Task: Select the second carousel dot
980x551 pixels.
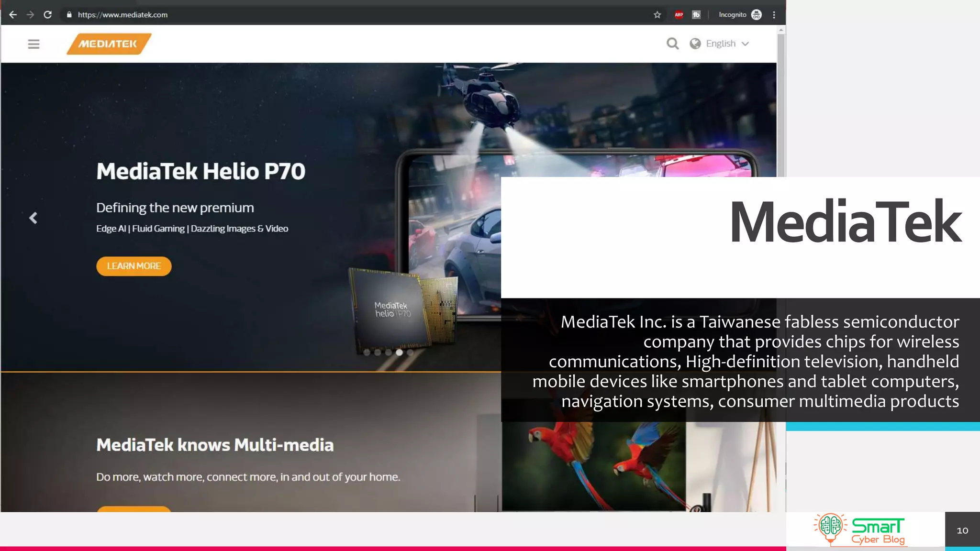Action: (378, 353)
